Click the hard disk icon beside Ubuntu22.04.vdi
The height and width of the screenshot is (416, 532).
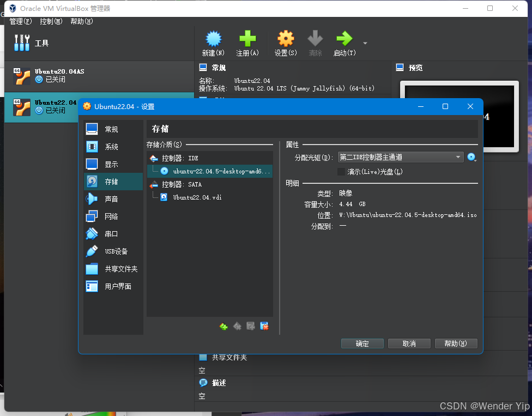point(164,197)
